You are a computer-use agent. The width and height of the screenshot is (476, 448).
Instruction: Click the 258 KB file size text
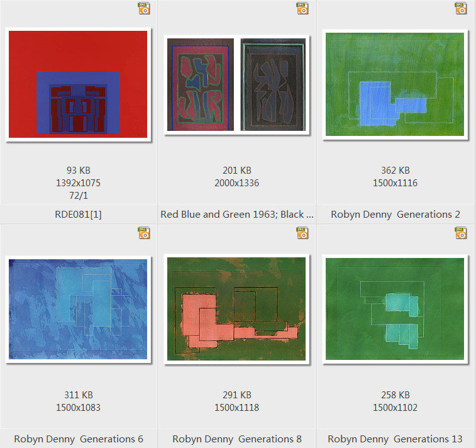pos(396,395)
